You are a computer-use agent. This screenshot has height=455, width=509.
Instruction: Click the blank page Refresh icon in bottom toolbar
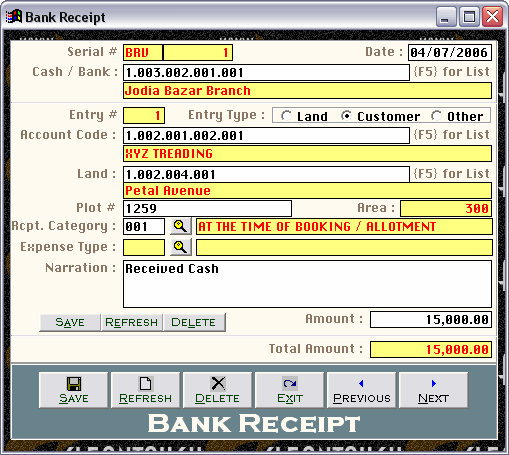pos(145,383)
